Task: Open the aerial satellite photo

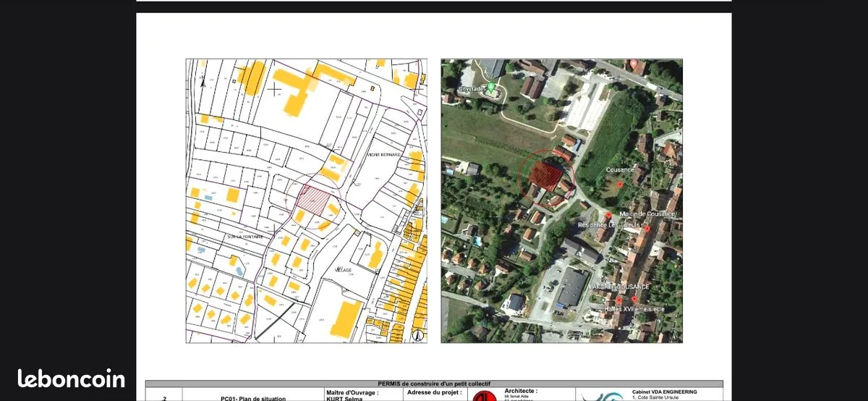Action: pos(562,201)
